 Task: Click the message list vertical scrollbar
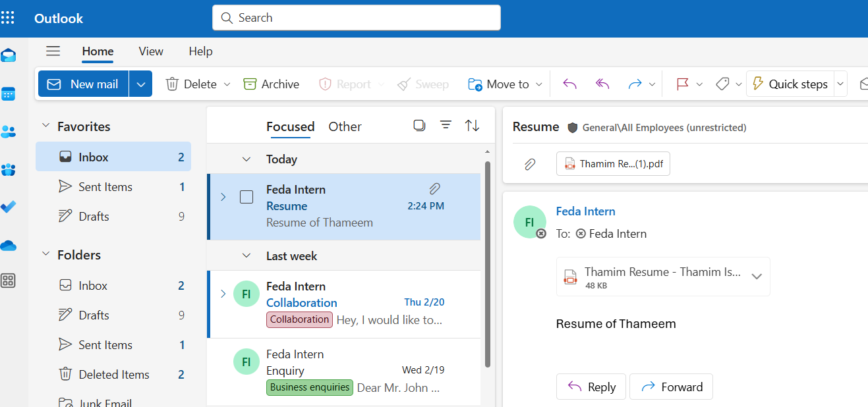488,263
